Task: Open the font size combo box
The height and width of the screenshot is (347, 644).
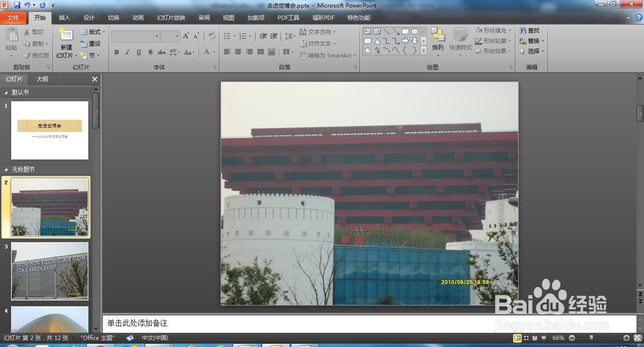Action: click(170, 36)
